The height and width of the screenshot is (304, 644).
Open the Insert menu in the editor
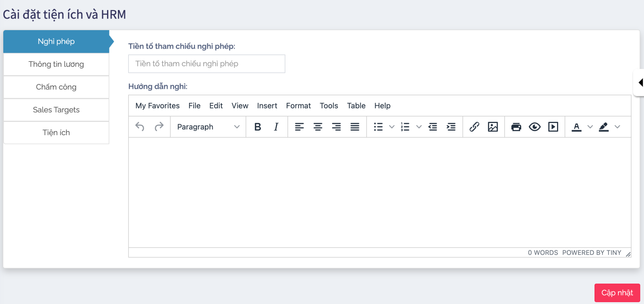267,106
